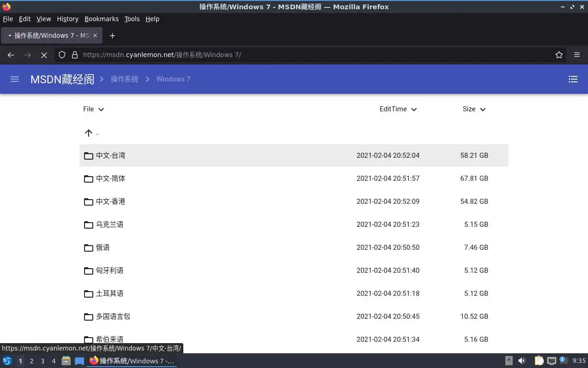Open file manager icon in taskbar
588x368 pixels.
66,361
